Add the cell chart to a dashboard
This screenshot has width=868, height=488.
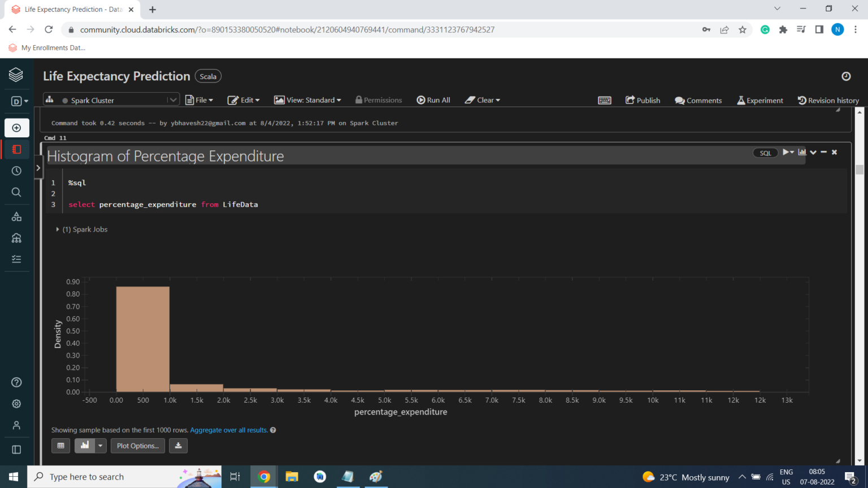802,152
